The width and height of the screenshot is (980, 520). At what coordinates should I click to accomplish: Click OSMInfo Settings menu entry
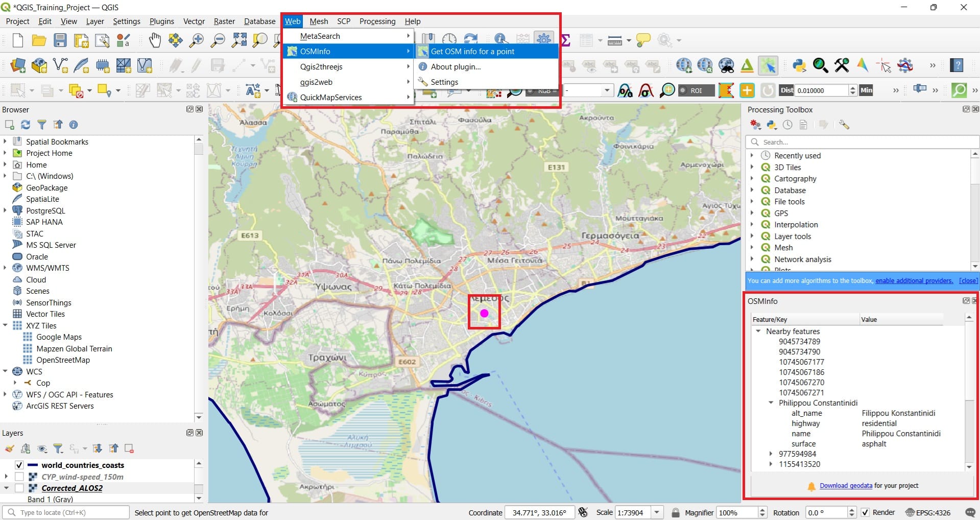pos(486,82)
